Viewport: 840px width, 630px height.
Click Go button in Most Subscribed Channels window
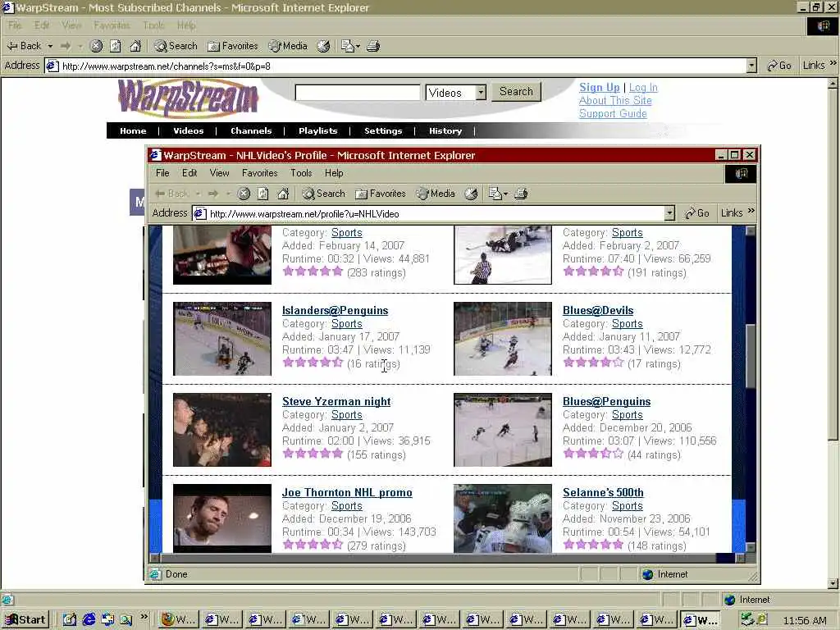pos(779,66)
